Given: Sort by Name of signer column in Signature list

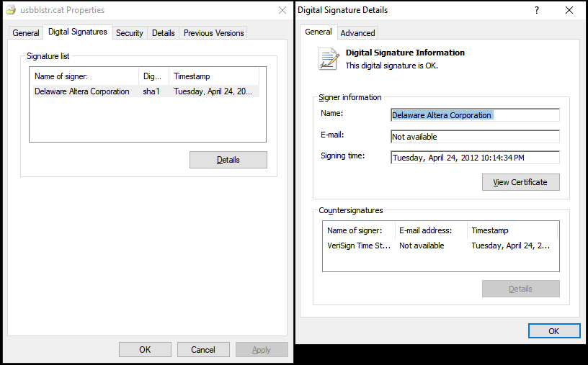Looking at the screenshot, I should 84,76.
